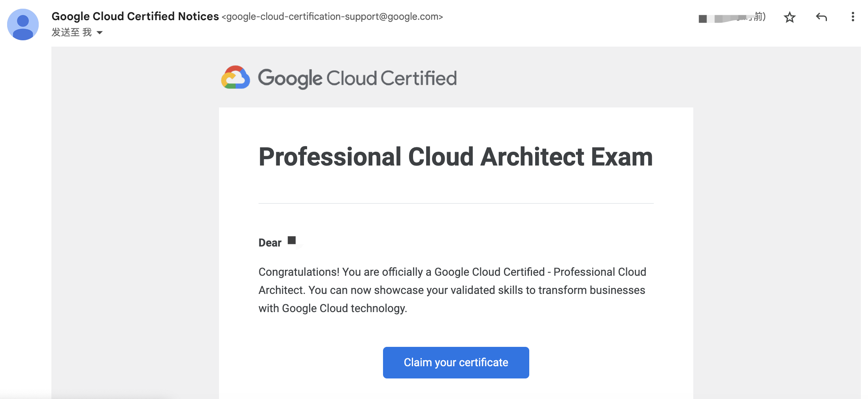The image size is (868, 399).
Task: Click the divider line under the heading
Action: (456, 203)
